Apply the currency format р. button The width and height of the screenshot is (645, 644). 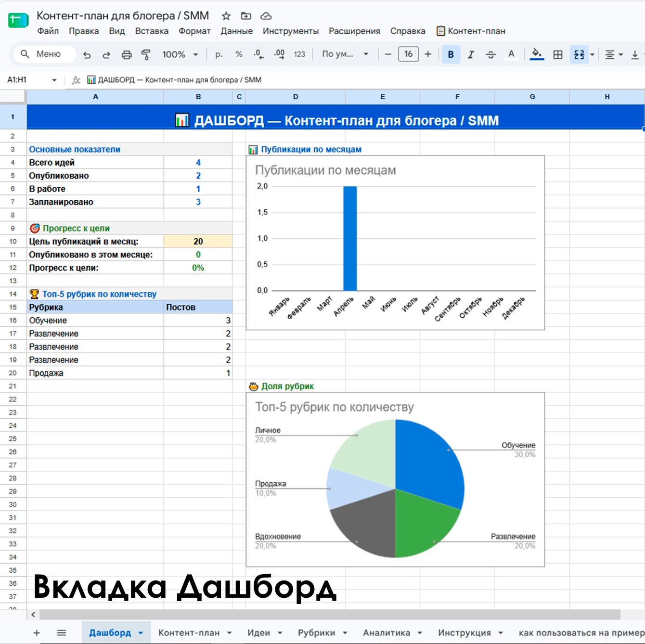pos(219,54)
